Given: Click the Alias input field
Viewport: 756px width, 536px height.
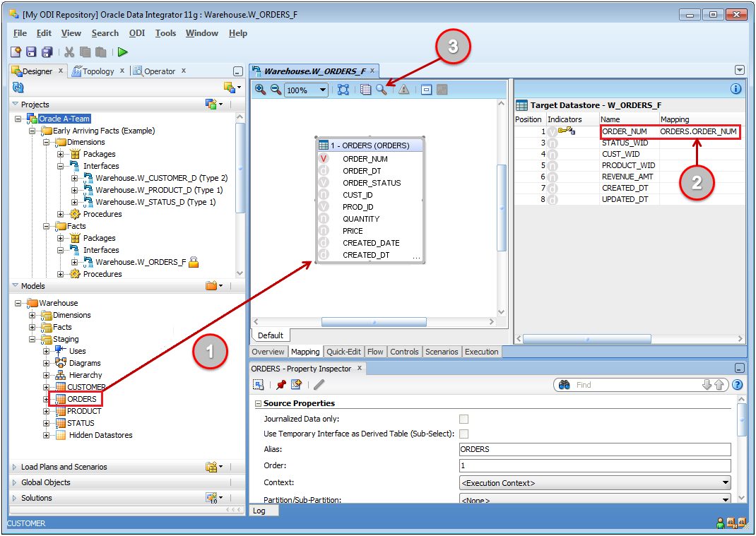Looking at the screenshot, I should point(594,449).
